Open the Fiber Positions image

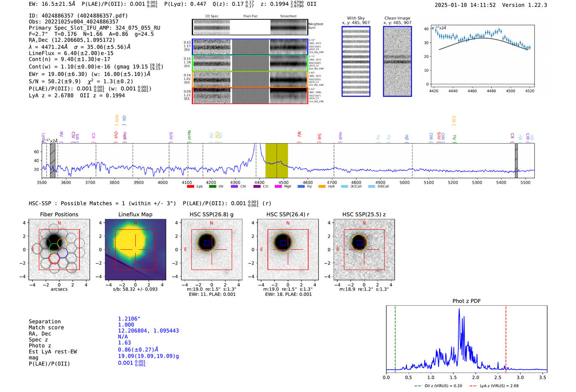[x=59, y=250]
